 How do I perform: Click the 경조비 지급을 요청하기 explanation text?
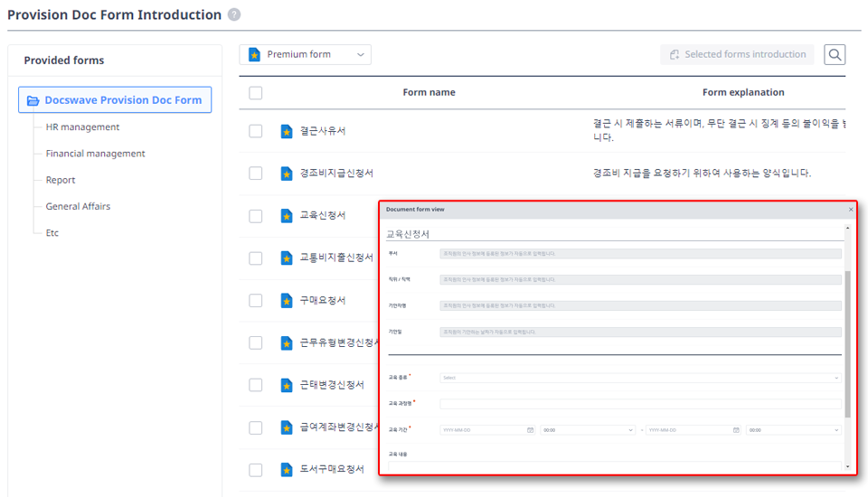click(702, 173)
